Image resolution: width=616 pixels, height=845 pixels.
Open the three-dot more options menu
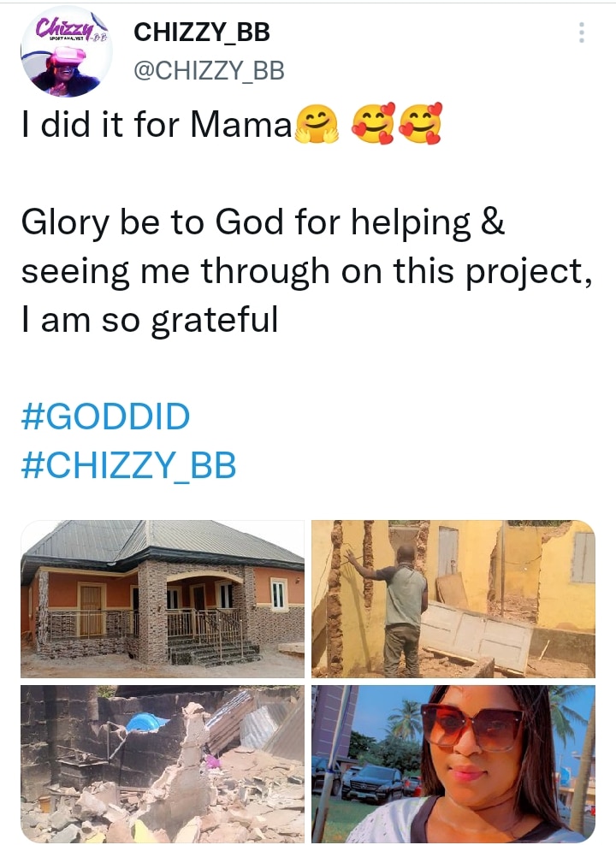click(582, 33)
